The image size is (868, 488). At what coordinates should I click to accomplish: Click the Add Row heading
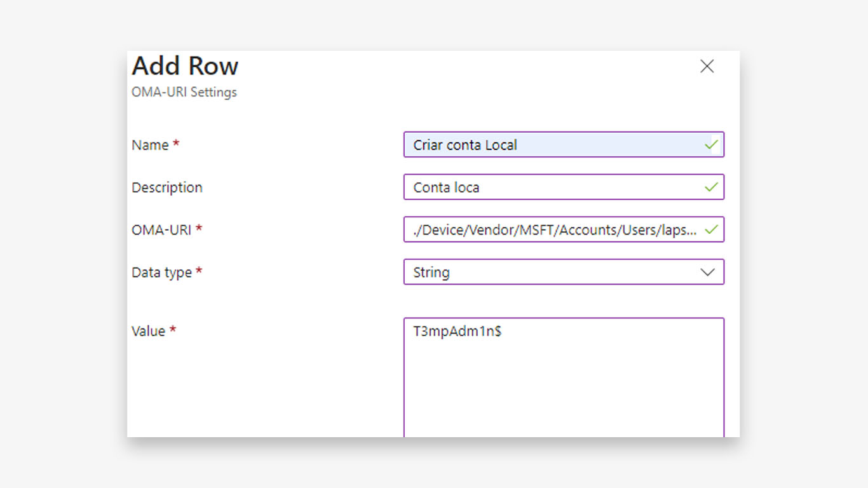pos(185,66)
